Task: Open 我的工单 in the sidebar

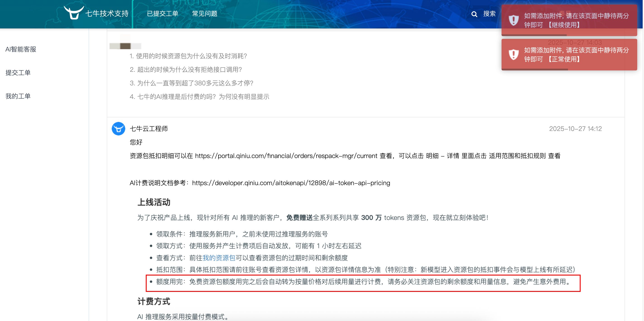Action: click(x=18, y=96)
